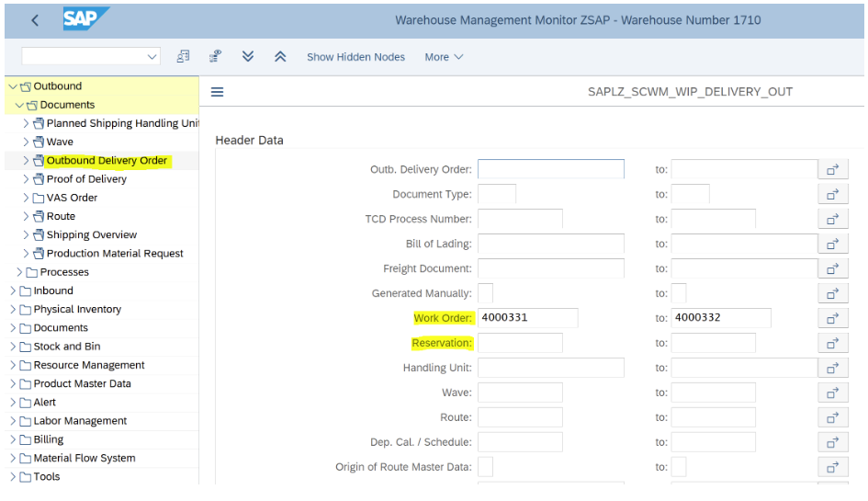Open multiple selection for Handling Unit
This screenshot has height=501, width=868.
coord(833,368)
